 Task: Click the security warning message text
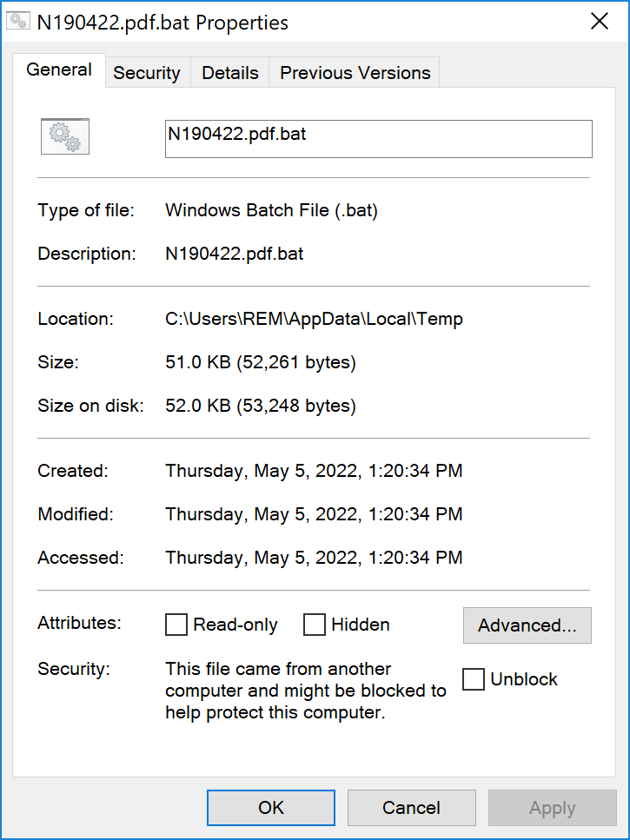click(305, 691)
